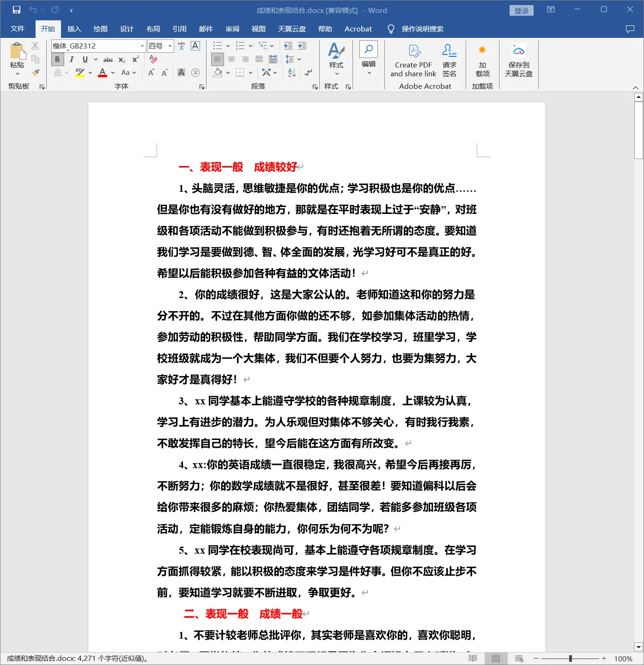Expand the borders dropdown arrow
The height and width of the screenshot is (665, 644).
[x=250, y=73]
